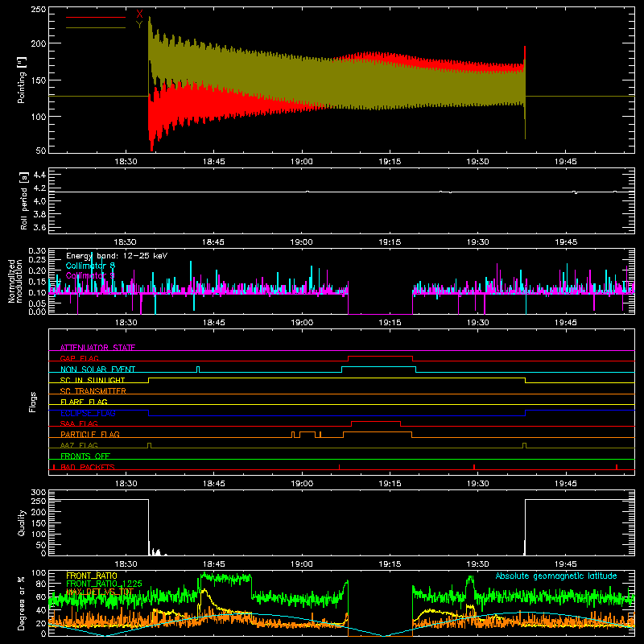The width and height of the screenshot is (644, 644).
Task: Click the olive Y legend label
Action: [x=139, y=25]
